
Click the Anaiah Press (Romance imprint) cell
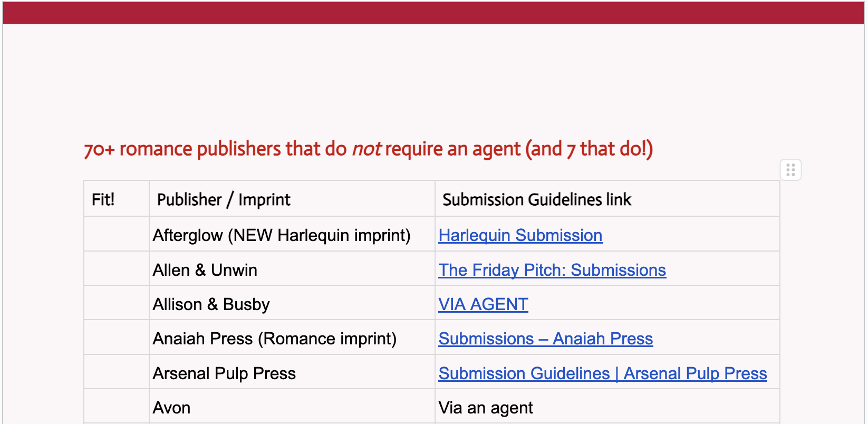[292, 338]
